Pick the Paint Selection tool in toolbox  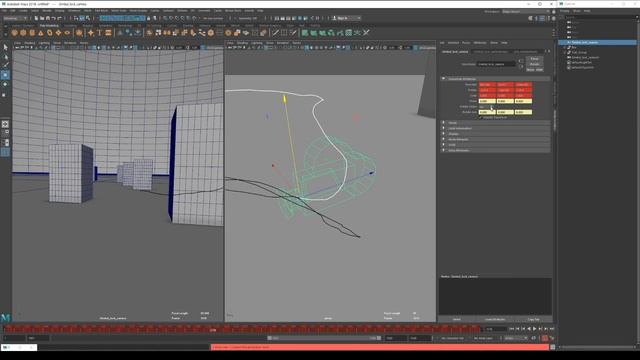click(x=5, y=66)
